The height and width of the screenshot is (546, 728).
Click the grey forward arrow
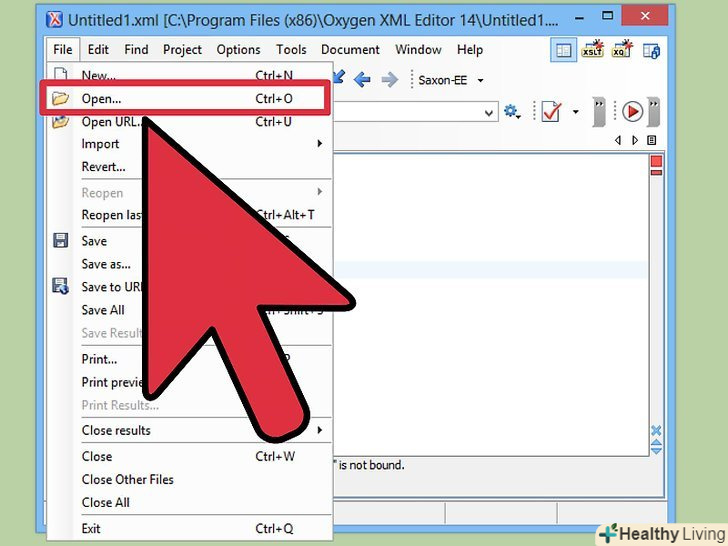pyautogui.click(x=390, y=80)
